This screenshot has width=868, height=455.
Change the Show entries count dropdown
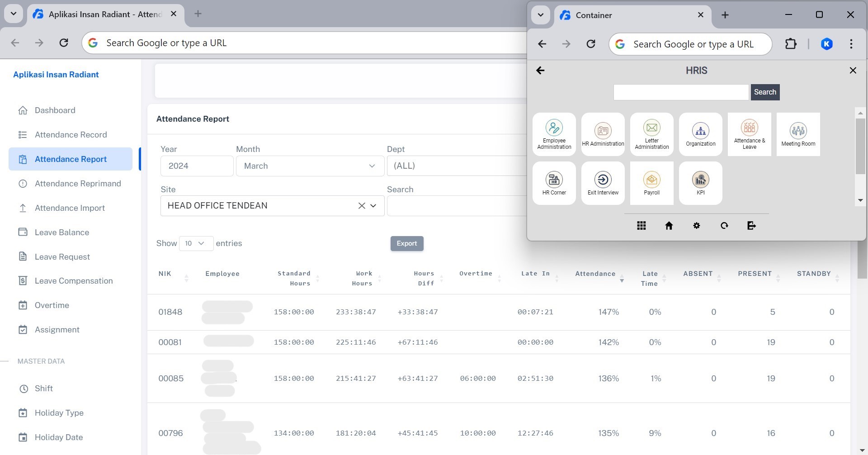tap(196, 243)
